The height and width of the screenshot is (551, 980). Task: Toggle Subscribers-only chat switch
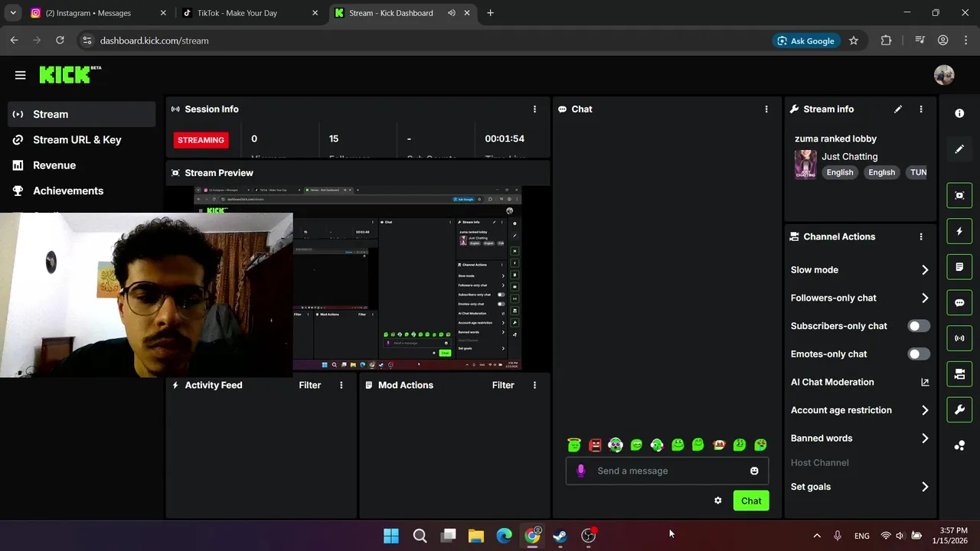click(x=918, y=326)
